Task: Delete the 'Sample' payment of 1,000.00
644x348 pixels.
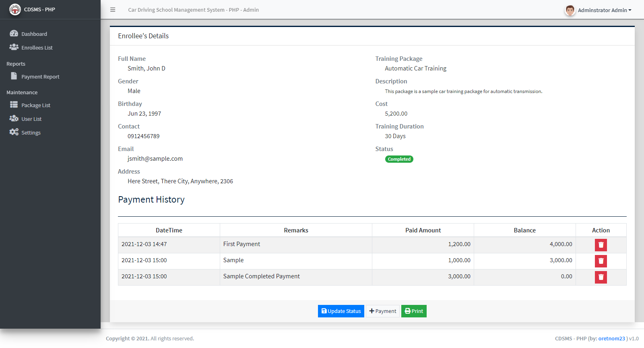Action: tap(601, 261)
